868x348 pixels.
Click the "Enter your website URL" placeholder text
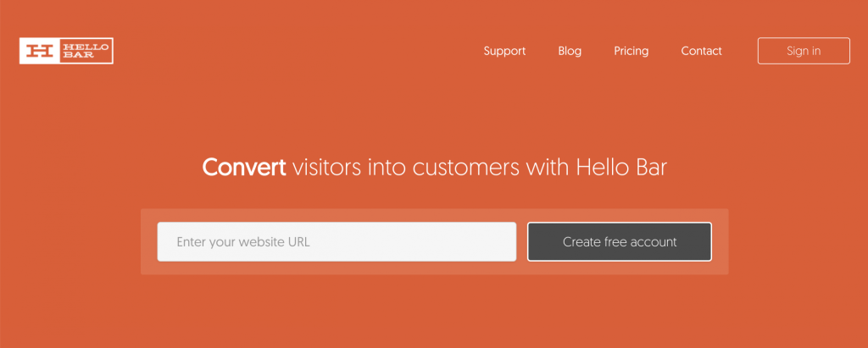pos(243,242)
